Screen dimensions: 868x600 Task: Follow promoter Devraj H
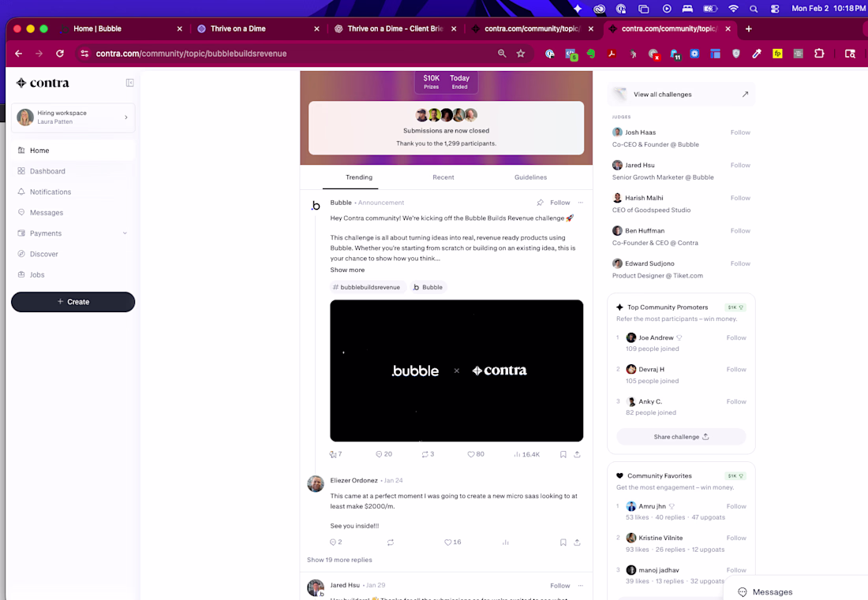[736, 370]
